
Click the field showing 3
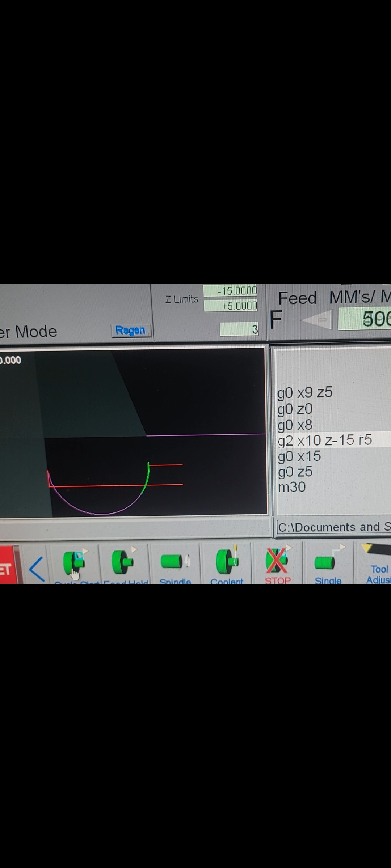click(239, 329)
